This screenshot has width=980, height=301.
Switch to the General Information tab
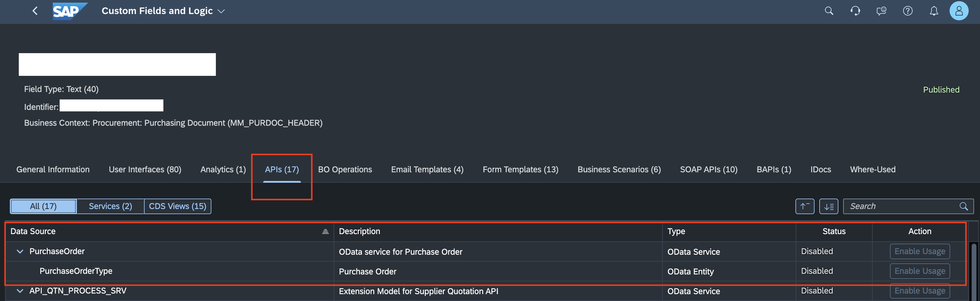pyautogui.click(x=53, y=170)
